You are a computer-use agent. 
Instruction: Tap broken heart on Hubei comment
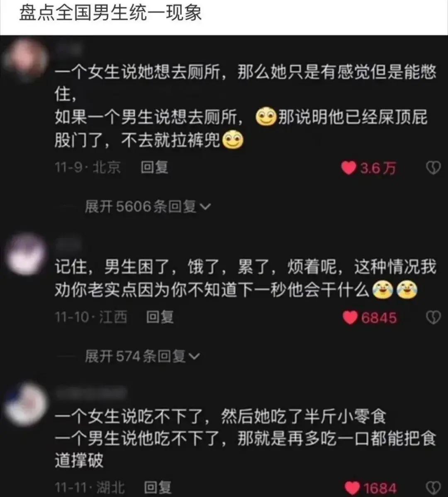pos(433,487)
